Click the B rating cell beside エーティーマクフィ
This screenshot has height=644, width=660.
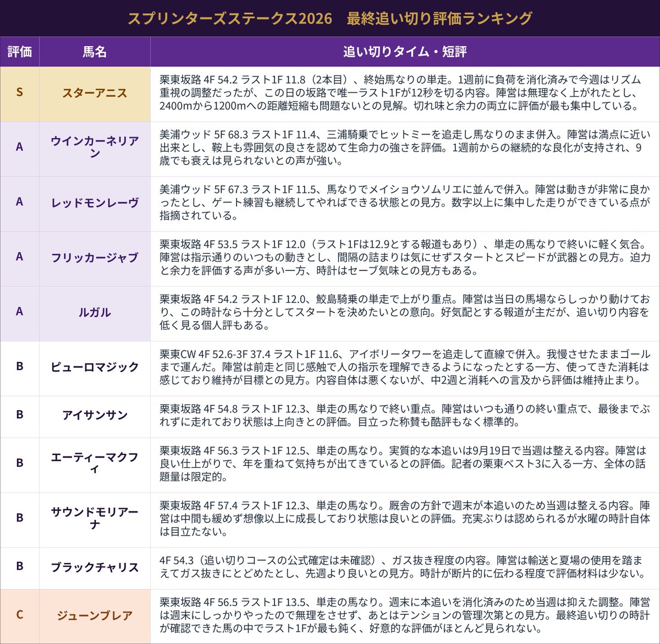point(20,465)
